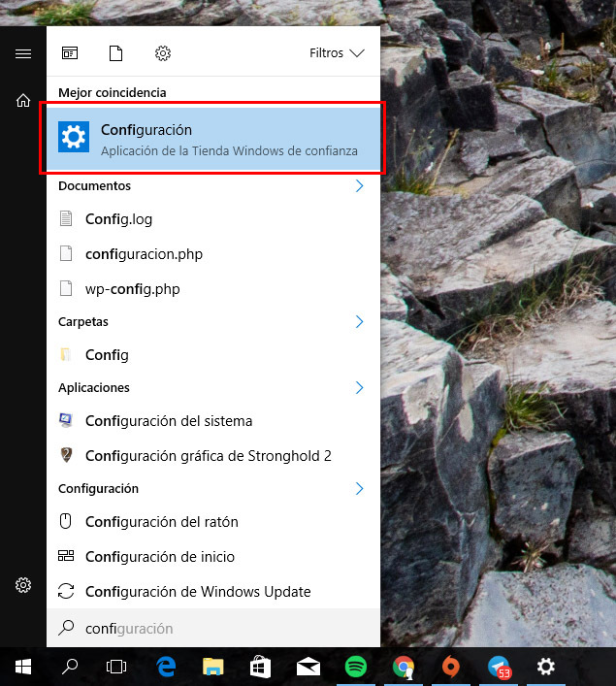Launch Configuración gráfica de Stronghold 2

[213, 456]
